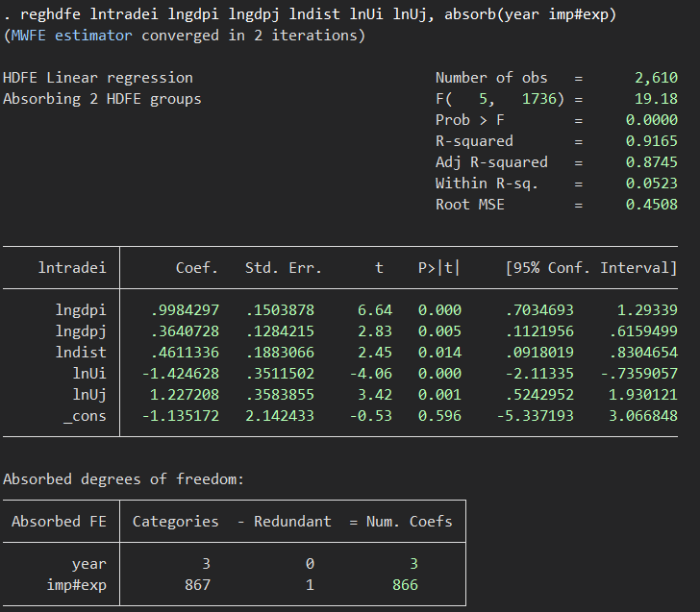This screenshot has width=700, height=612.
Task: Click the Within R-sq. value 0.0523
Action: [x=651, y=184]
